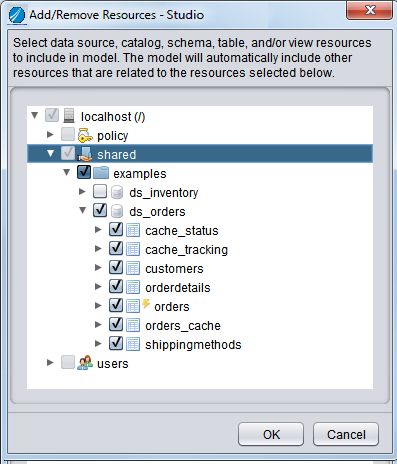Select the orderdetails label
The height and width of the screenshot is (464, 397).
click(x=178, y=288)
